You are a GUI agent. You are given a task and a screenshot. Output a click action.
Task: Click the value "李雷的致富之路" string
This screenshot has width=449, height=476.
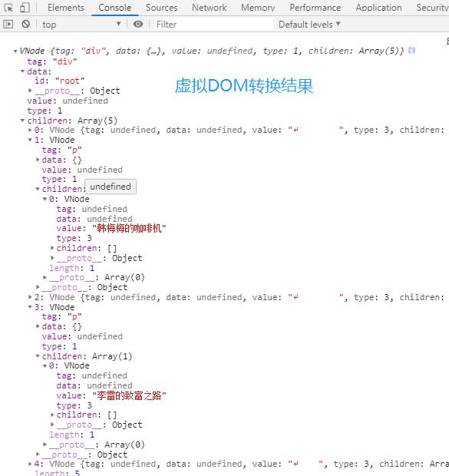tap(129, 395)
